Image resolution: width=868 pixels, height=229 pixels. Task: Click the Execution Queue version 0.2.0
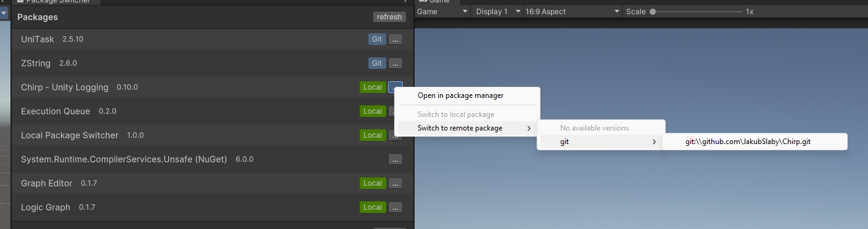pyautogui.click(x=107, y=111)
